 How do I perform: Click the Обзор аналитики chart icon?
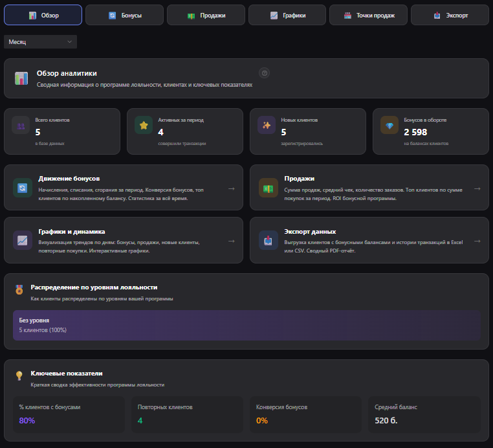[21, 78]
